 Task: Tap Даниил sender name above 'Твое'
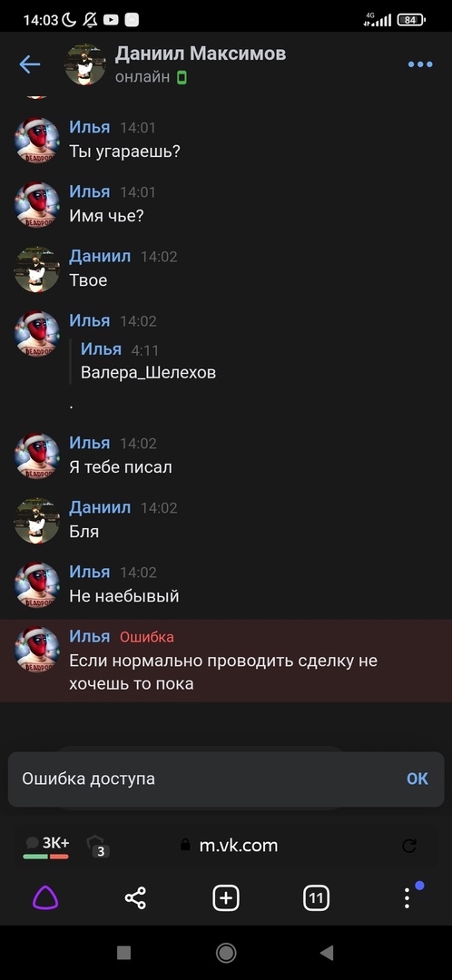coord(100,256)
